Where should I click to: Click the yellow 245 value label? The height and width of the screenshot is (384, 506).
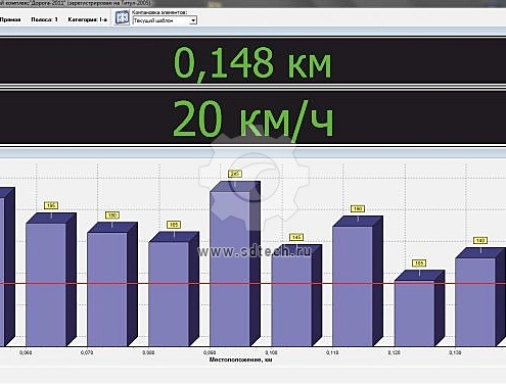click(235, 174)
